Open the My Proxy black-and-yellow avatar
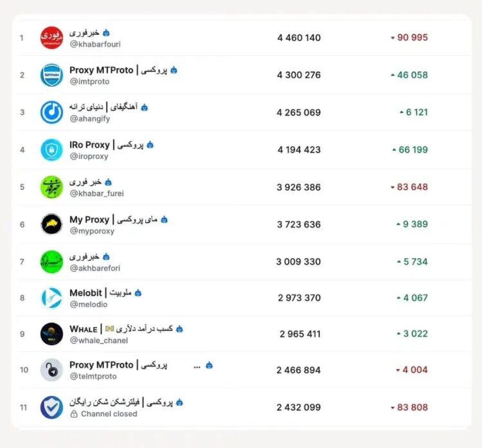This screenshot has width=482, height=448. point(51,224)
